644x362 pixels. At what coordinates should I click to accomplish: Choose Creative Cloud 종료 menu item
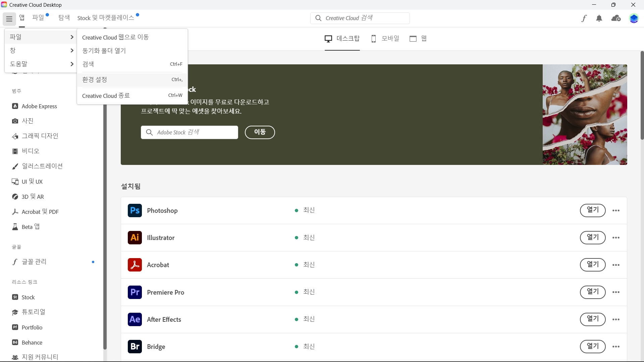coord(132,96)
